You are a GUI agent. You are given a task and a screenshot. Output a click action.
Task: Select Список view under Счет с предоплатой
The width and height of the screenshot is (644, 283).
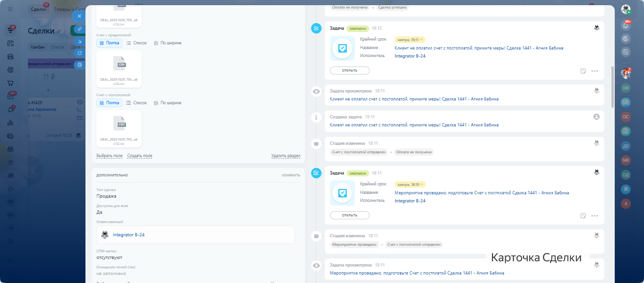point(136,43)
